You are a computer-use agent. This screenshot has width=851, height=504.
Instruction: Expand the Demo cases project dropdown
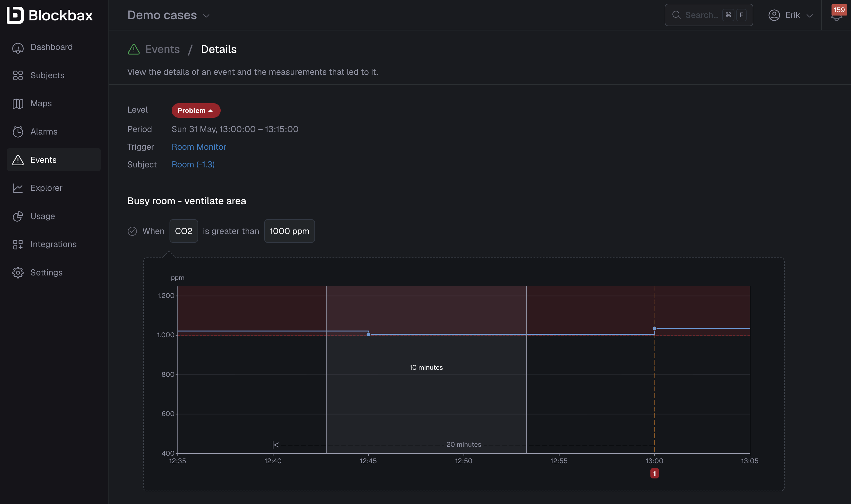[x=169, y=15]
